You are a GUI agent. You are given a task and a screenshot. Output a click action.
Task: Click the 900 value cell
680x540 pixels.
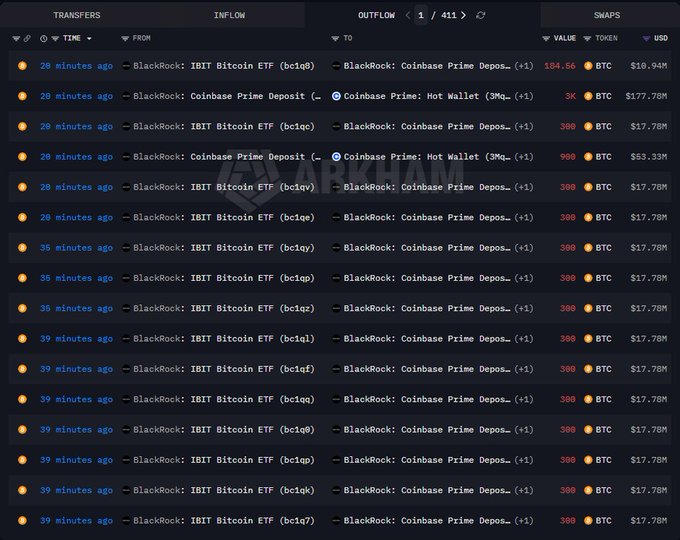click(568, 157)
